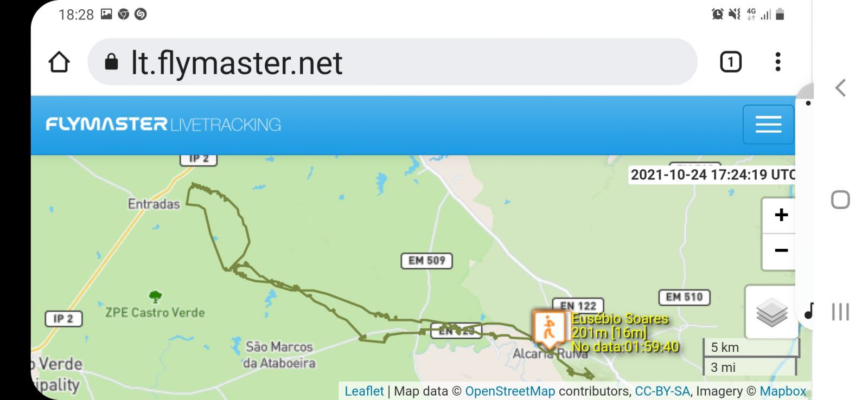The height and width of the screenshot is (400, 868).
Task: Tap the music note edge panel icon
Action: [809, 311]
